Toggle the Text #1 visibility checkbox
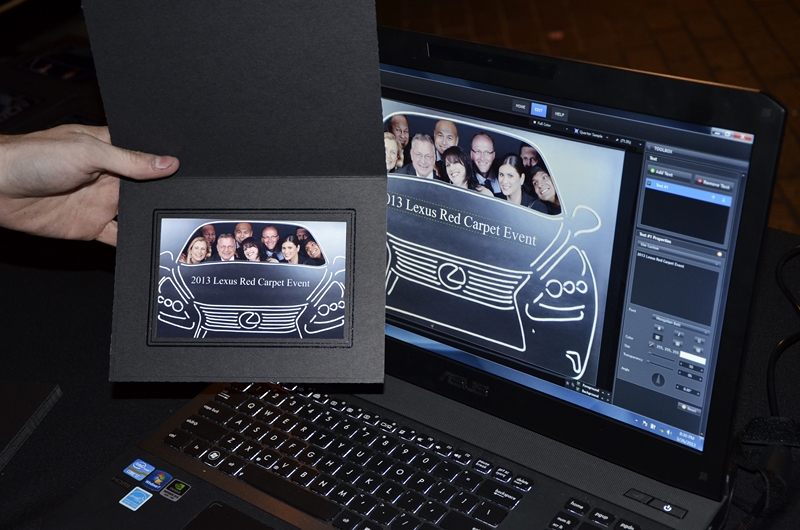Image resolution: width=800 pixels, height=530 pixels. (x=649, y=183)
